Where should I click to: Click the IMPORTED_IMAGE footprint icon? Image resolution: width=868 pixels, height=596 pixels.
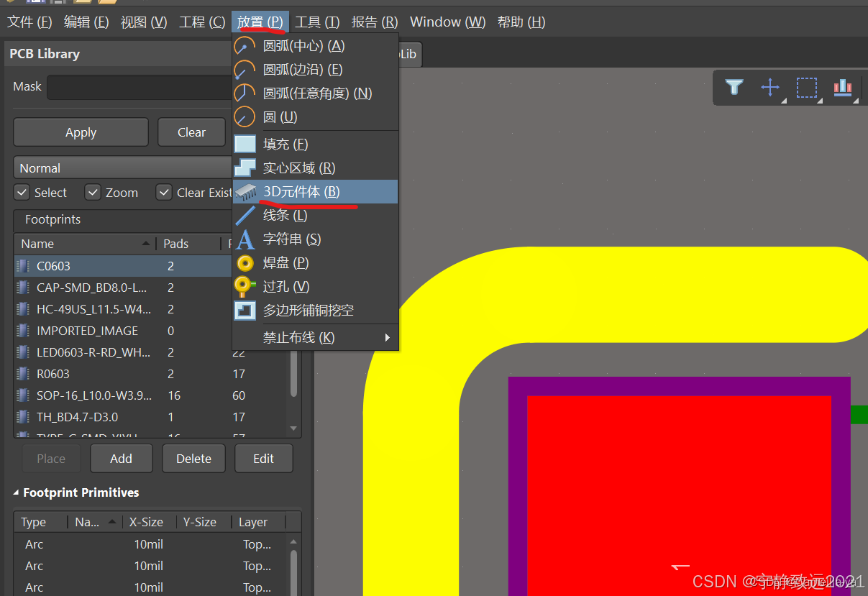coord(22,331)
